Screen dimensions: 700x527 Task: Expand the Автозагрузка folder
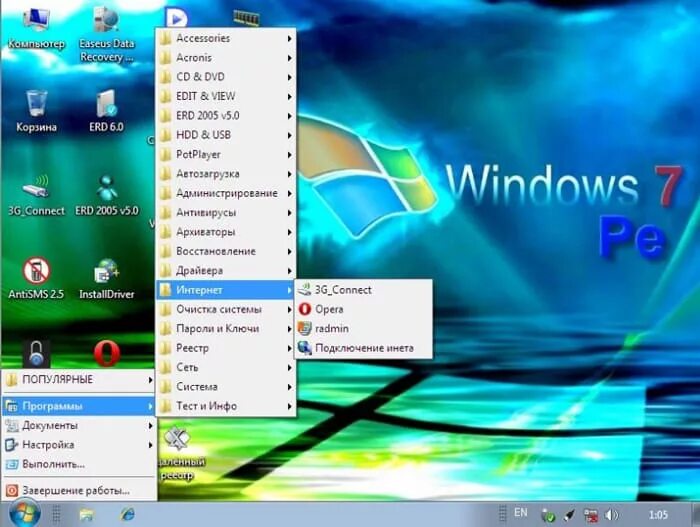coord(226,174)
